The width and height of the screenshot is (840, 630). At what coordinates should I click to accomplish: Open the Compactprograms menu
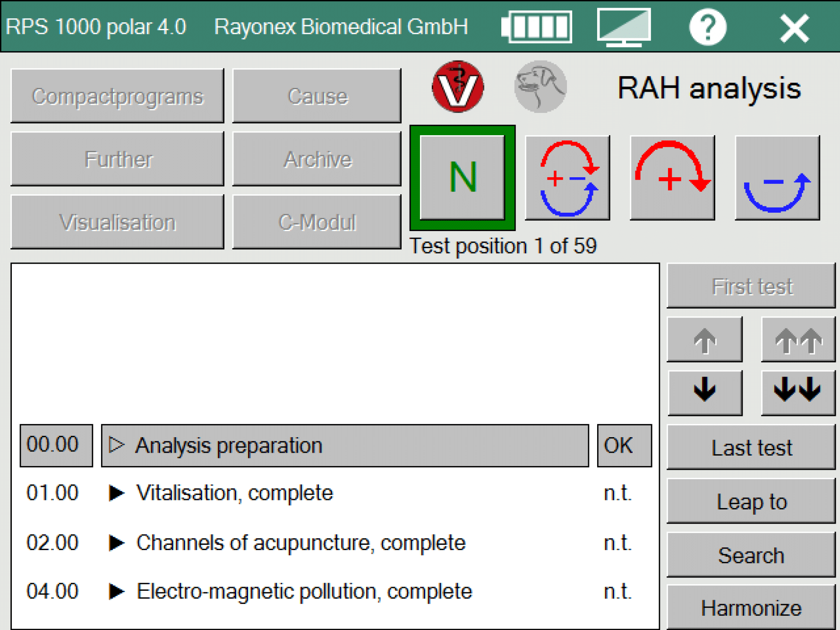pos(117,96)
